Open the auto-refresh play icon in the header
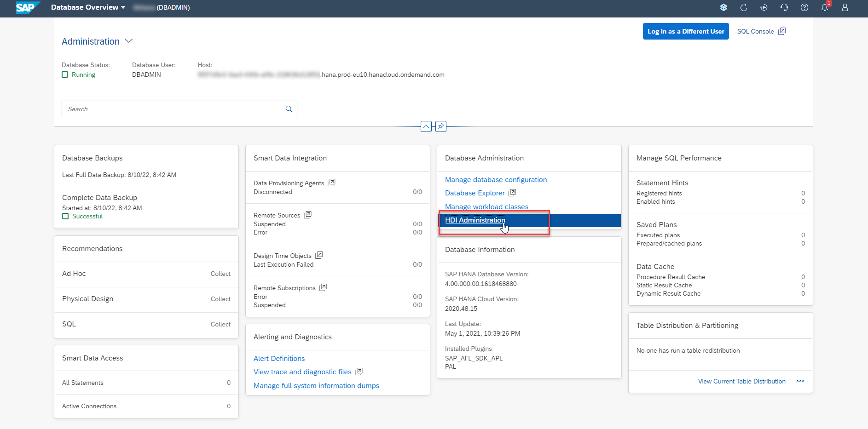The image size is (868, 429). [x=764, y=7]
